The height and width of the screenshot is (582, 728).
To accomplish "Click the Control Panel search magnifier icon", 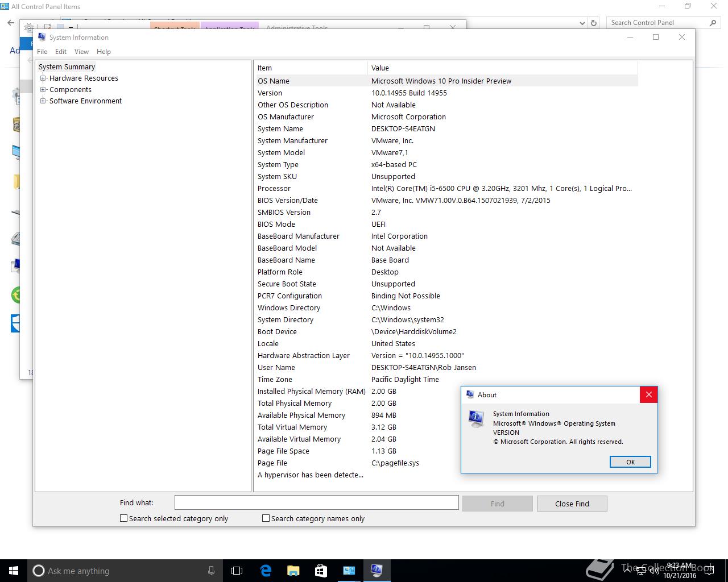I will click(713, 23).
